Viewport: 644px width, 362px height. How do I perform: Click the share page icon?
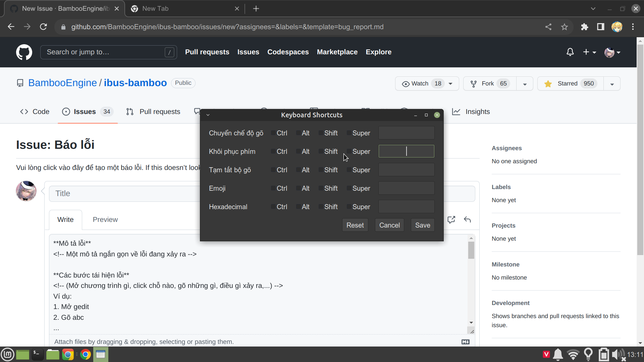548,27
